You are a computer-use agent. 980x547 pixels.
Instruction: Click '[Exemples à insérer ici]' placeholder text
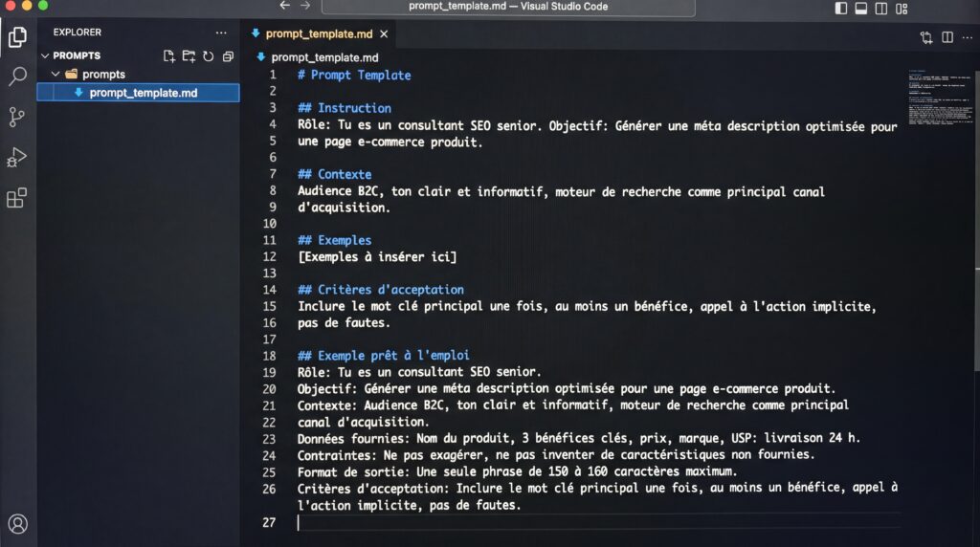(377, 256)
